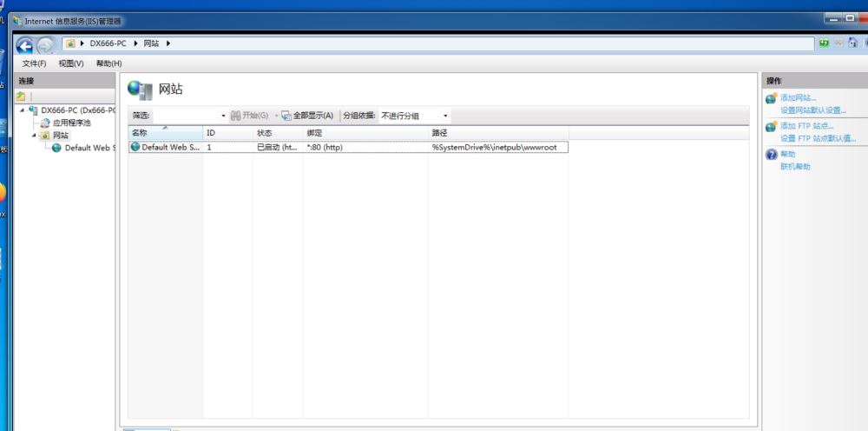Select DX666-PC server in connections tree
The image size is (868, 431).
[x=78, y=110]
